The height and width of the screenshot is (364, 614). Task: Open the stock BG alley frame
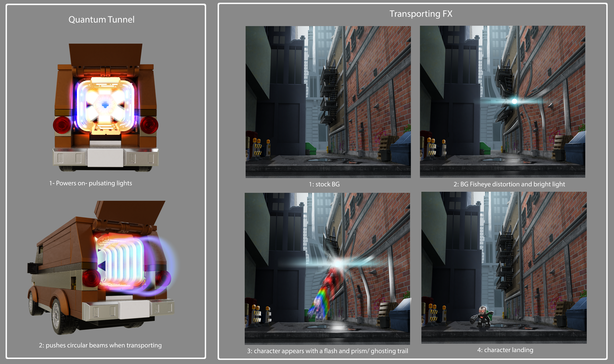click(x=328, y=102)
